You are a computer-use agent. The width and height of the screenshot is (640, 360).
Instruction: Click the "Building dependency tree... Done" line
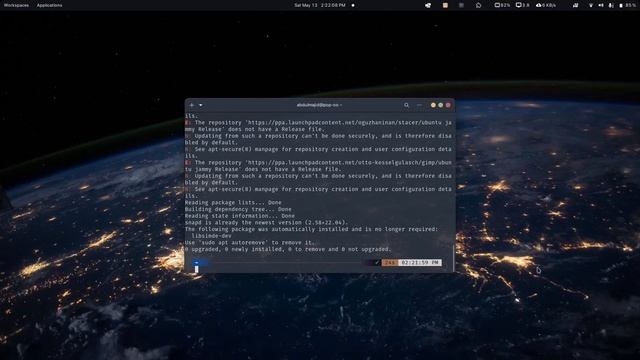click(238, 209)
